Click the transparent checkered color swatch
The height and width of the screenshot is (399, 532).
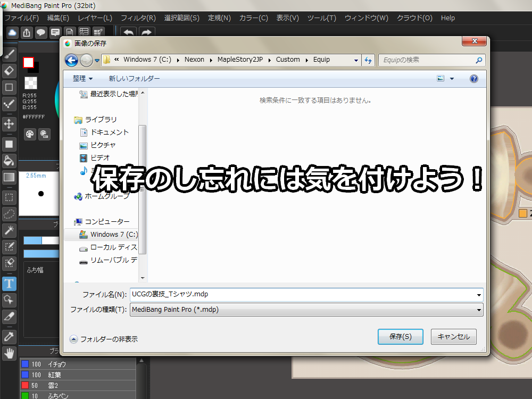[x=30, y=83]
